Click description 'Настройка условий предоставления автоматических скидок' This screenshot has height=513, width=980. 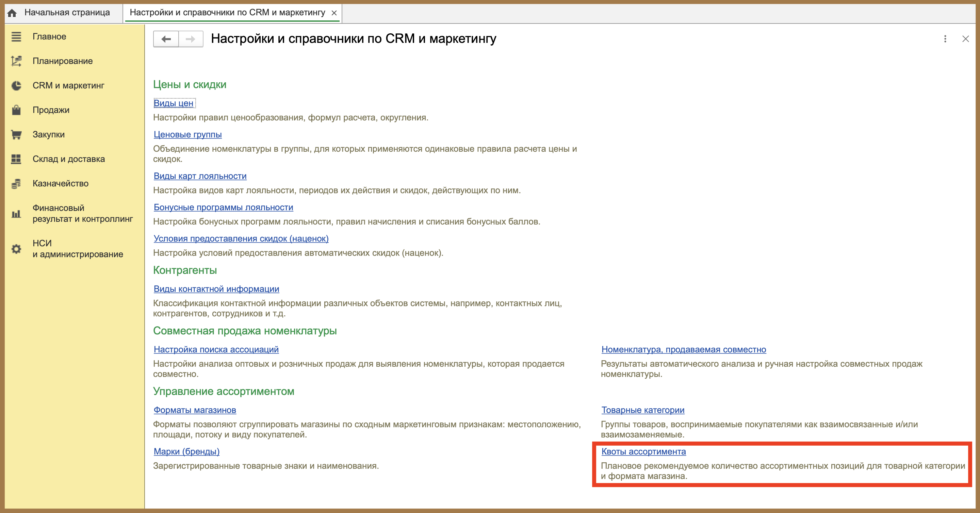(x=298, y=253)
